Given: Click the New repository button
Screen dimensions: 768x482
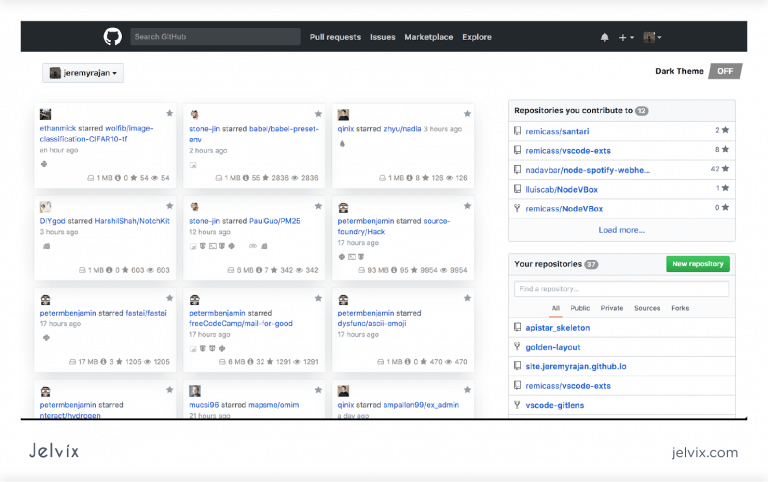Looking at the screenshot, I should pos(697,264).
